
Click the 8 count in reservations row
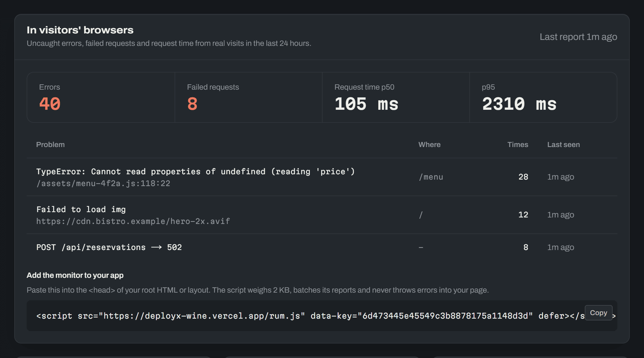click(526, 247)
